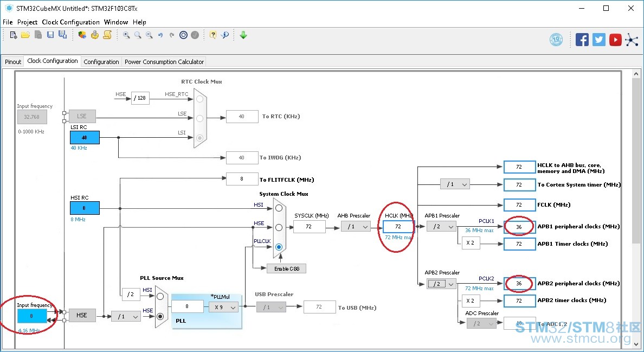Open the ST Facebook page icon

(582, 40)
